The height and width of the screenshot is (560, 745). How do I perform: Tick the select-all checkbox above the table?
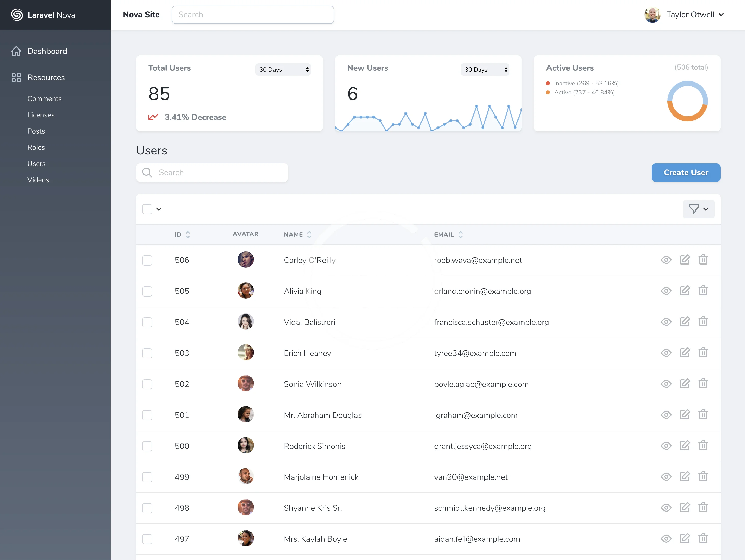coord(147,209)
